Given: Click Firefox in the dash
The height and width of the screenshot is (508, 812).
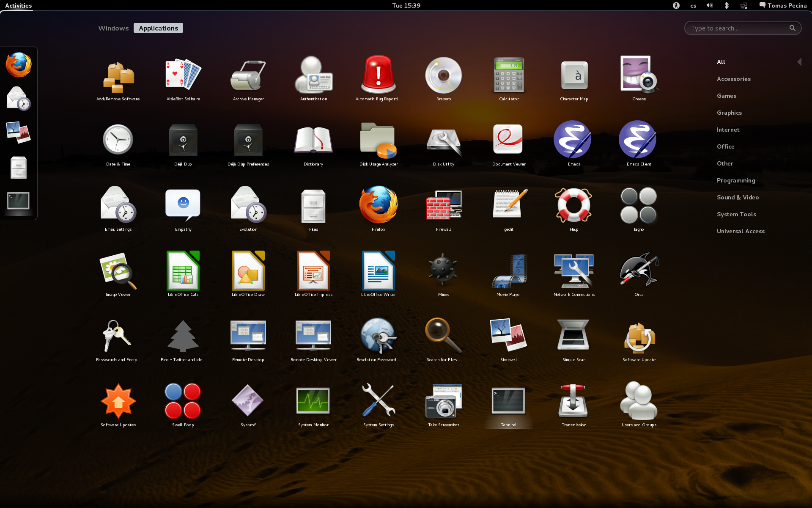Looking at the screenshot, I should 19,65.
